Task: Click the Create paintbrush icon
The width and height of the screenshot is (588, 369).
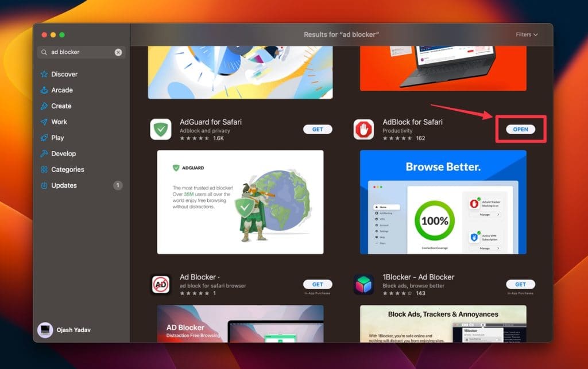Action: click(44, 106)
